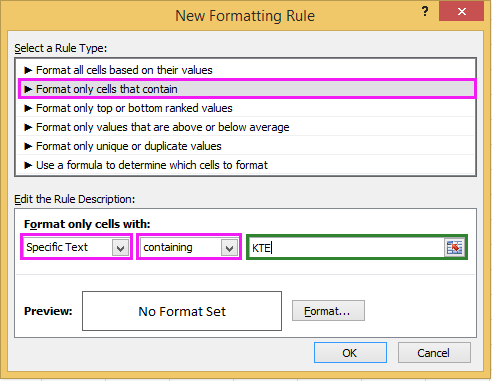Click inside the KTE text input field

347,248
